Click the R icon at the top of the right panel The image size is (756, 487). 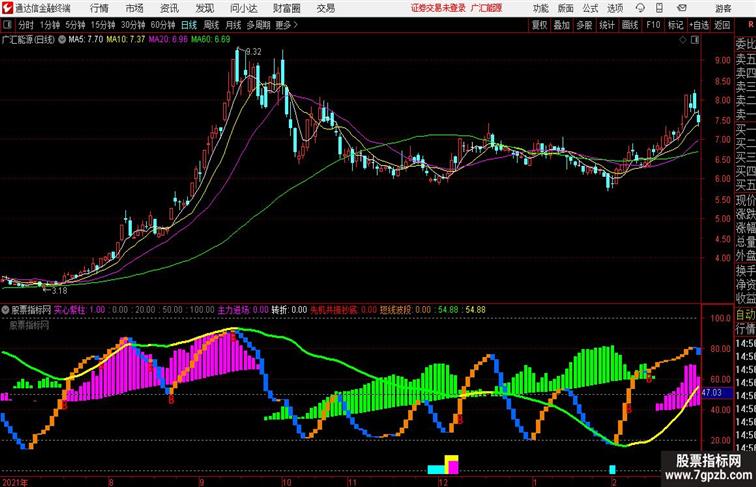pos(751,25)
